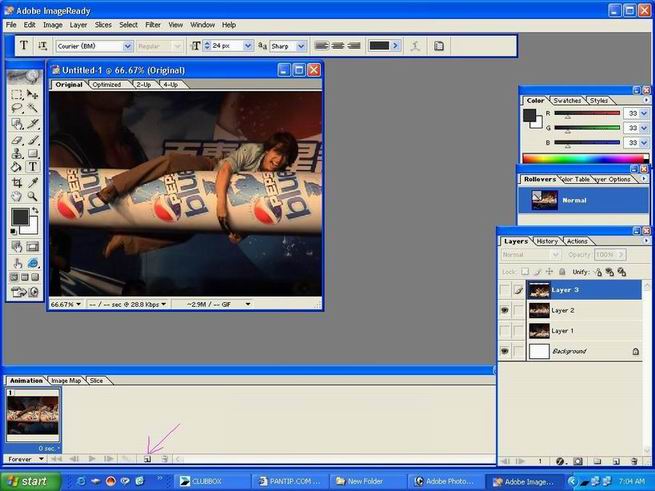Add layer mask icon in Layers panel
The image size is (655, 491).
(578, 461)
